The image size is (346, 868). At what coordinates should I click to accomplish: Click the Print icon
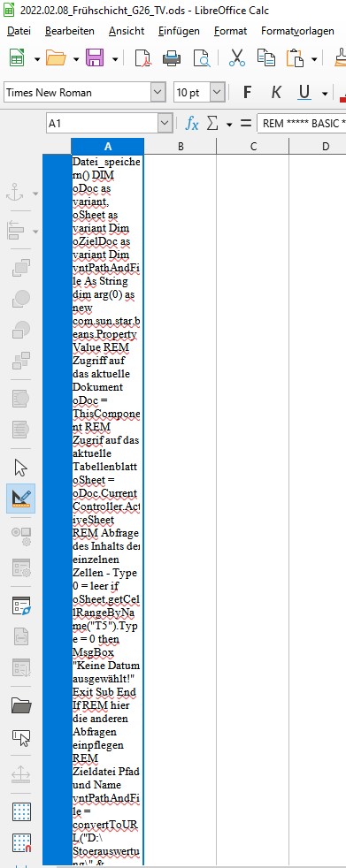click(x=172, y=57)
